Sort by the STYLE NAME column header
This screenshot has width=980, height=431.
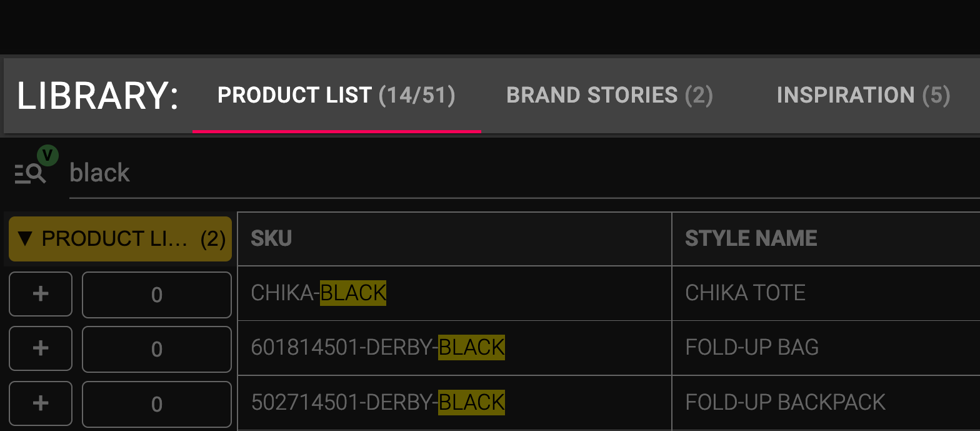[826, 238]
